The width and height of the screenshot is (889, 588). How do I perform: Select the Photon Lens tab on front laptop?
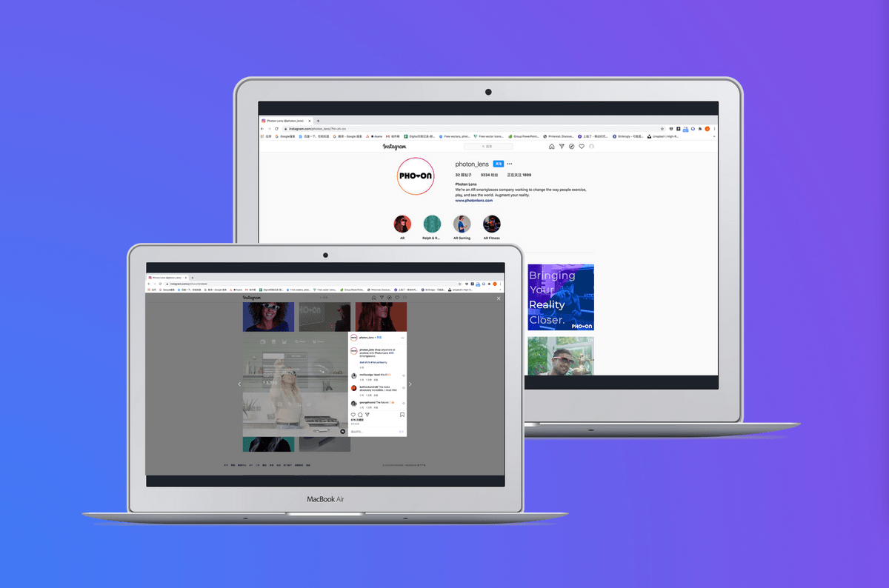click(x=167, y=277)
